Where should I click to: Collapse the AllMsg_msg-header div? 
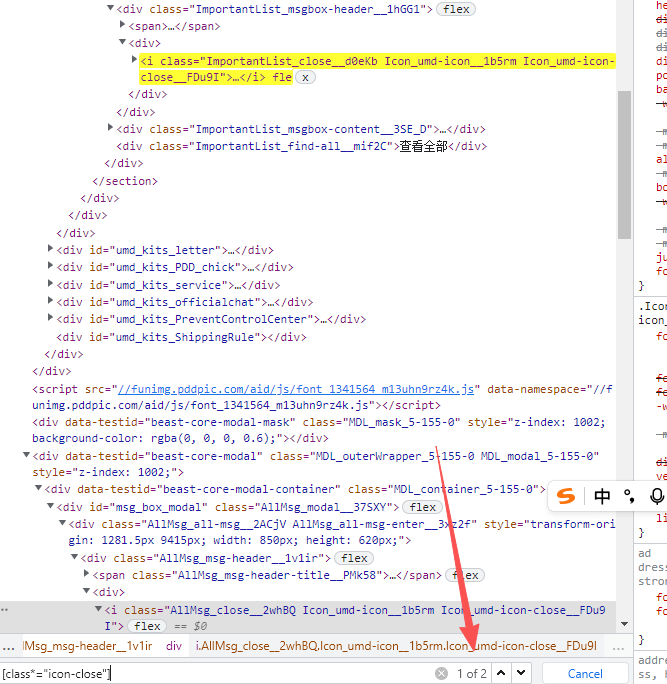(x=75, y=557)
